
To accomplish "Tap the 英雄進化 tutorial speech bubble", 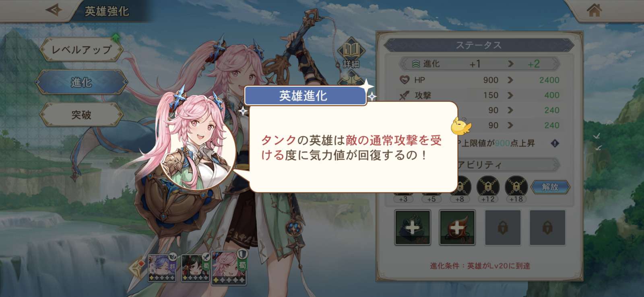I will click(353, 147).
